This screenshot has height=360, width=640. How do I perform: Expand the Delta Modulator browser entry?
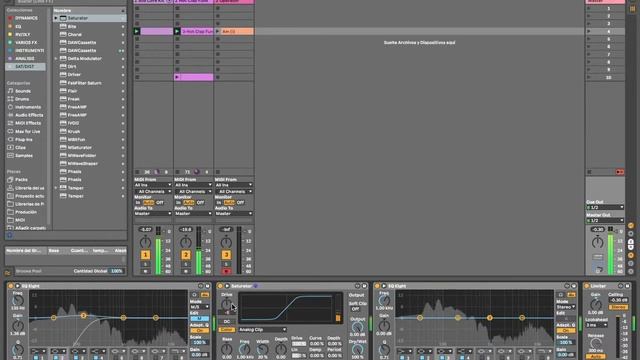click(x=56, y=59)
